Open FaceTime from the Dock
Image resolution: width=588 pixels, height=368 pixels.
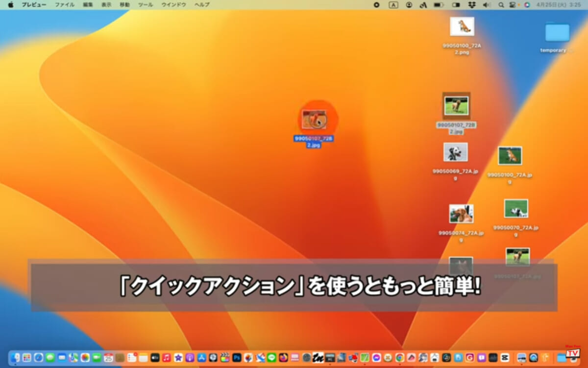tap(97, 358)
